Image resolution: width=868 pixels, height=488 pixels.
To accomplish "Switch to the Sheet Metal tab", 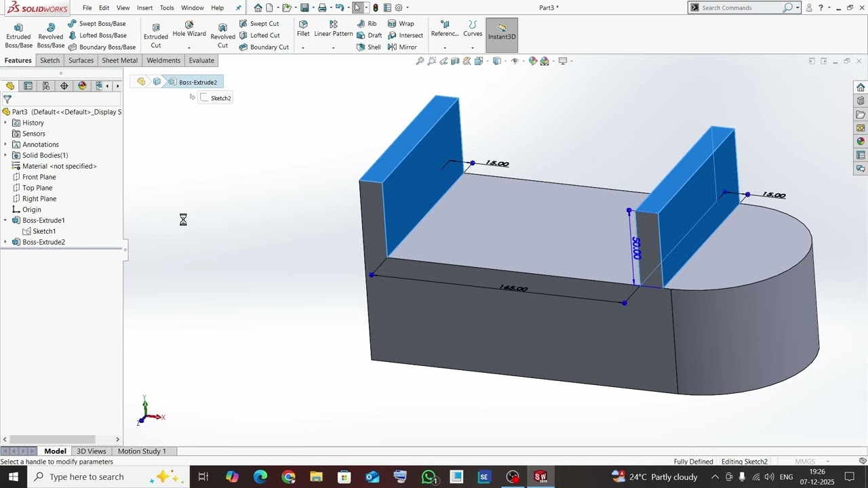I will pyautogui.click(x=120, y=60).
